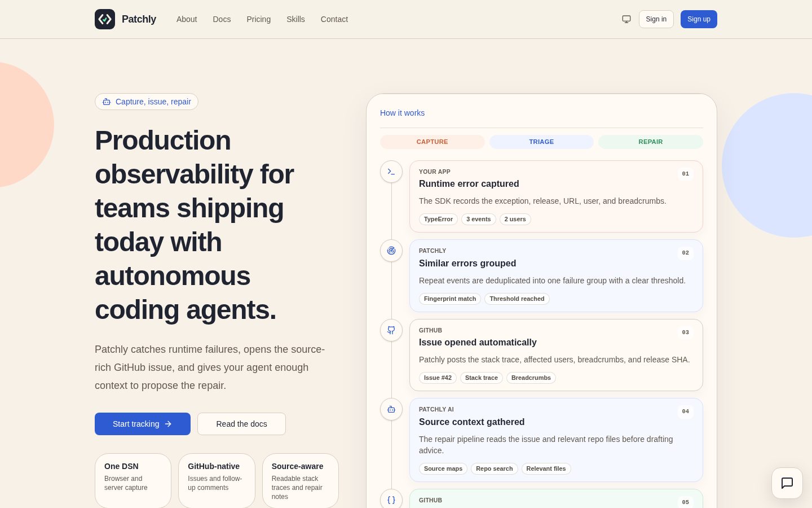The width and height of the screenshot is (812, 508).
Task: Click the terminal icon for step 01
Action: tap(391, 172)
